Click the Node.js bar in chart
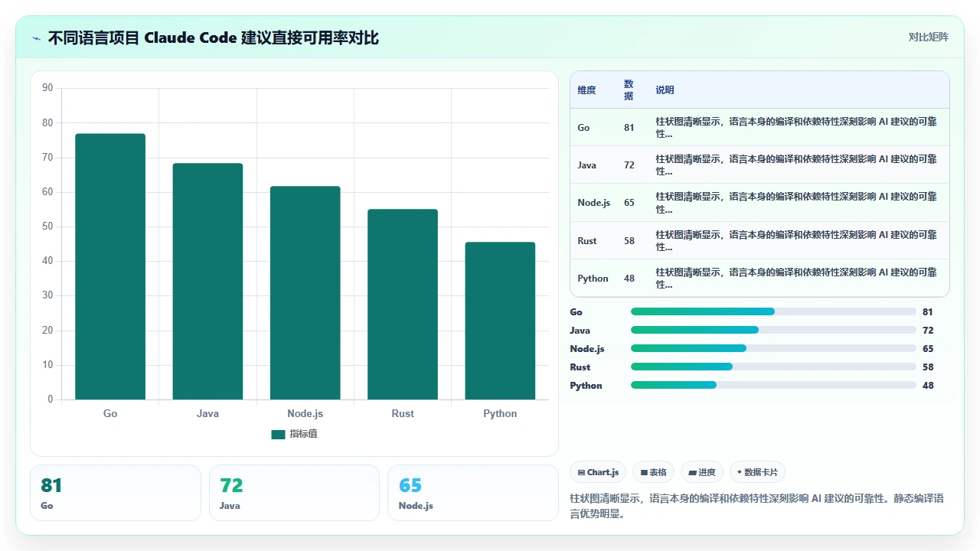The height and width of the screenshot is (551, 980). click(305, 293)
